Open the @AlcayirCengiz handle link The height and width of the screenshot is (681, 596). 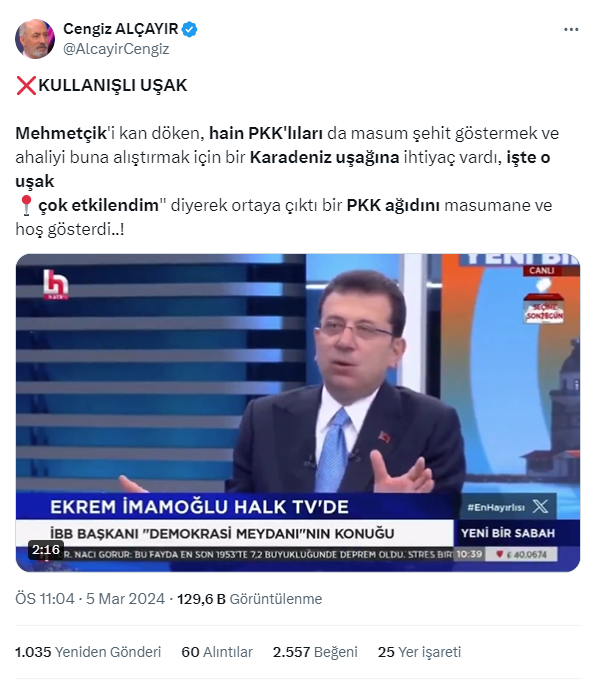coord(116,49)
